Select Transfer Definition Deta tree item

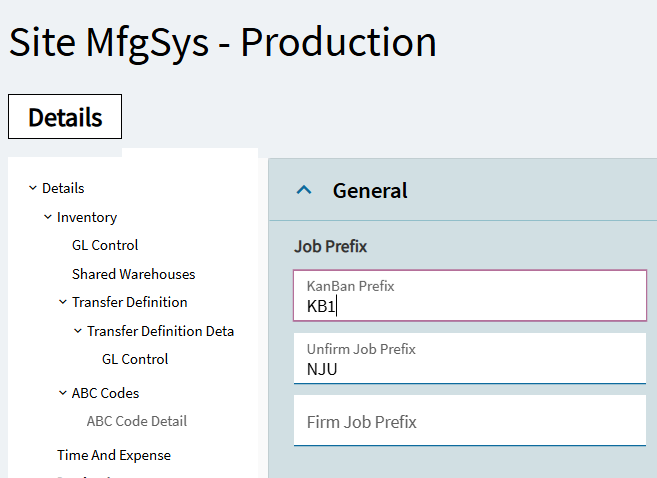point(160,331)
